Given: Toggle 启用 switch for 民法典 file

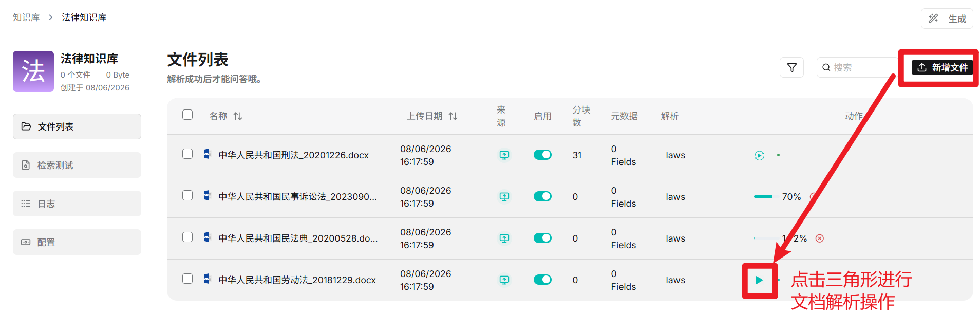Looking at the screenshot, I should click(x=542, y=238).
